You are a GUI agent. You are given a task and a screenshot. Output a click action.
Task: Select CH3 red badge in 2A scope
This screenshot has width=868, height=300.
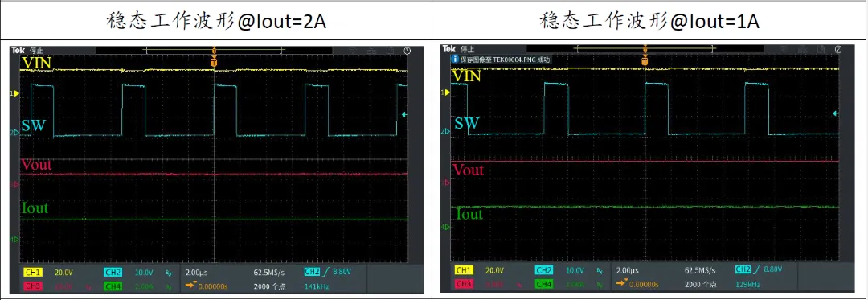point(33,286)
